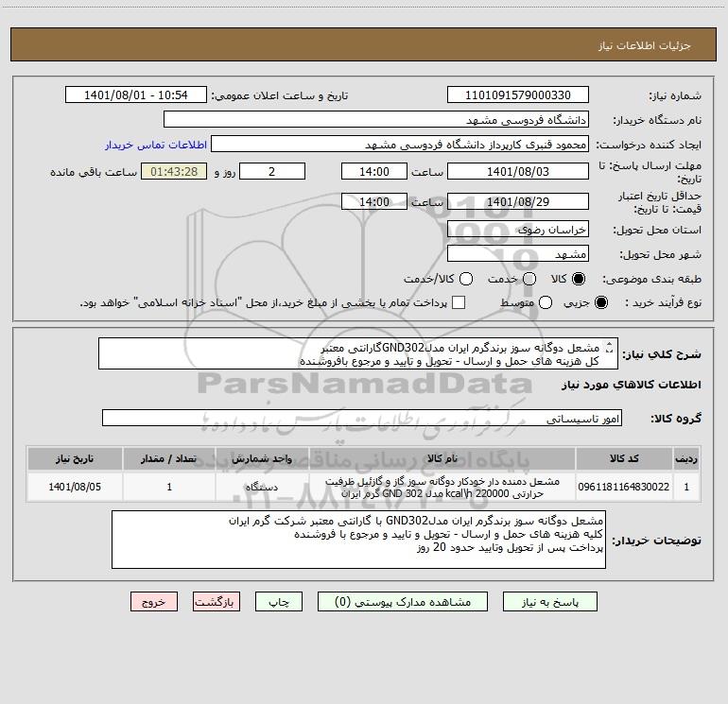Click the ردیف column header

tap(686, 458)
